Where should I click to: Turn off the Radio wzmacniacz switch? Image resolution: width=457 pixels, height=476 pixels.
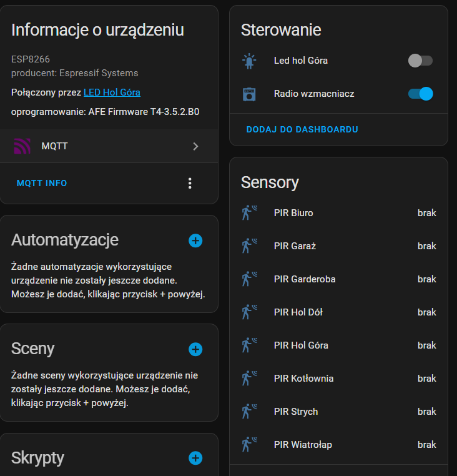420,94
